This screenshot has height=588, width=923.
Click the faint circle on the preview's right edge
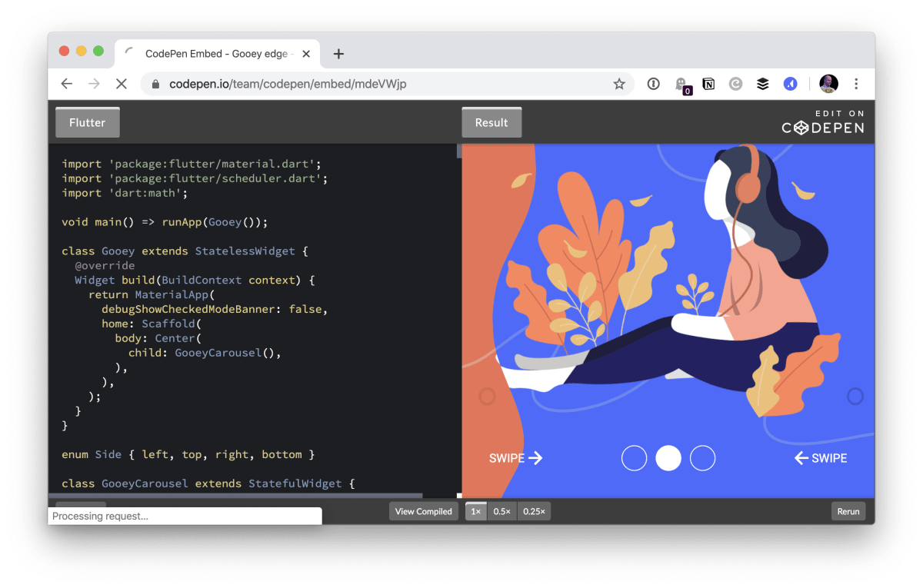855,396
